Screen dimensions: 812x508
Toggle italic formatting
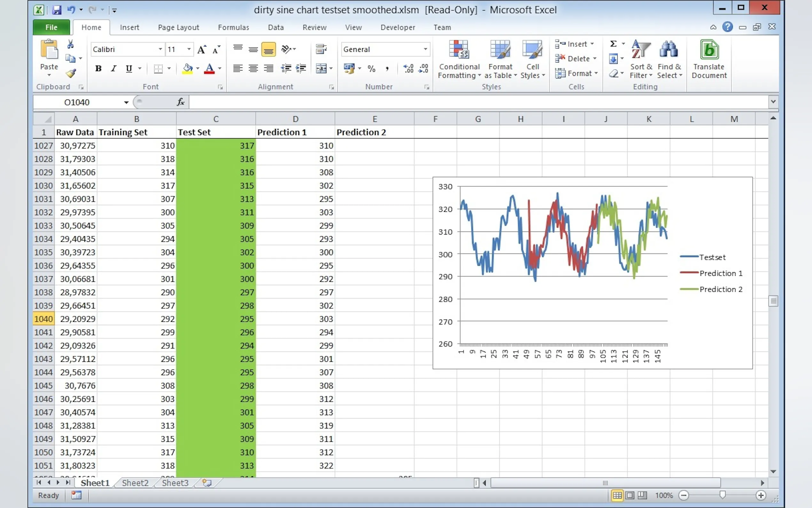point(114,68)
